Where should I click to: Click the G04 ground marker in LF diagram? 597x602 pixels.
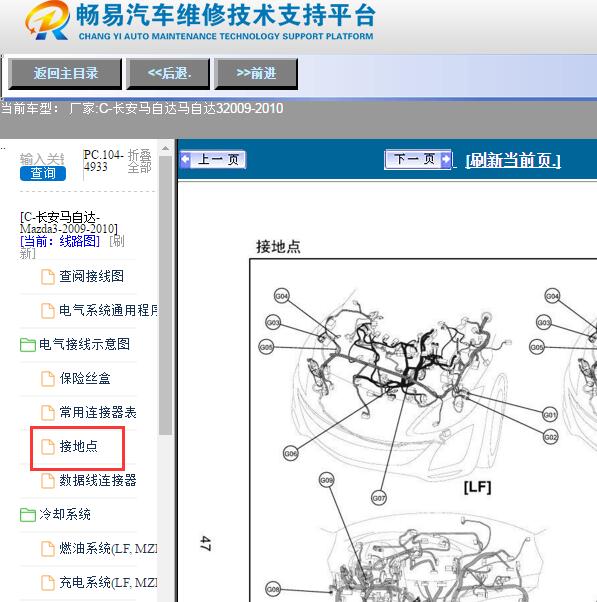pos(281,296)
